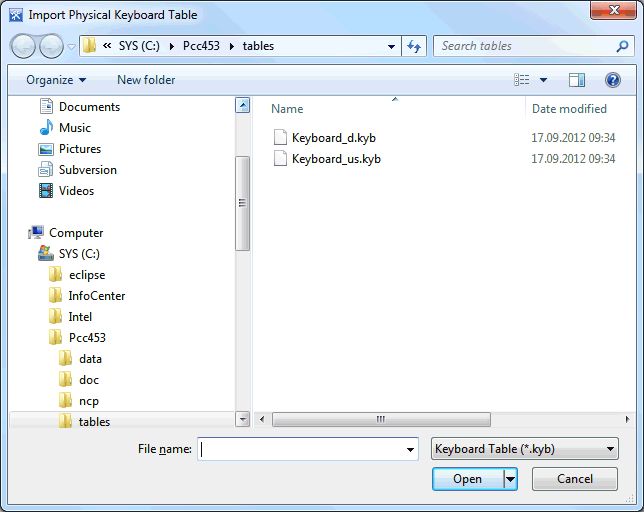Close the Import Physical Keyboard Table dialog
The image size is (644, 512).
[614, 10]
